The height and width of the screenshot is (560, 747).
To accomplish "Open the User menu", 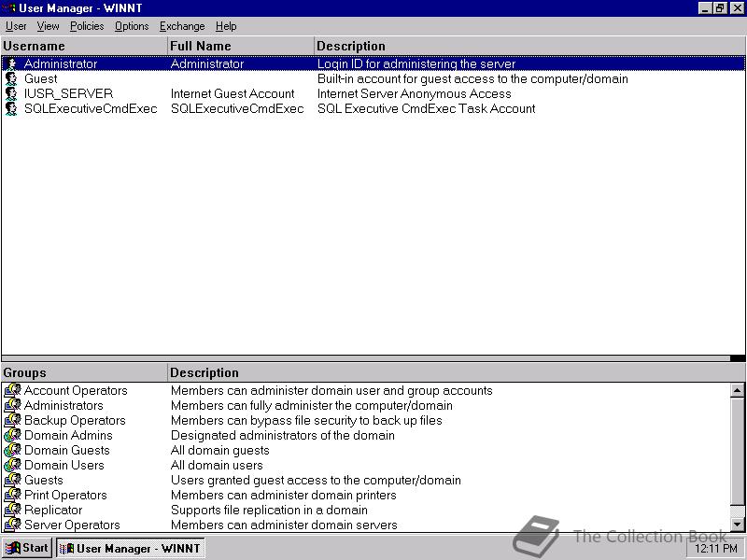I will (15, 26).
